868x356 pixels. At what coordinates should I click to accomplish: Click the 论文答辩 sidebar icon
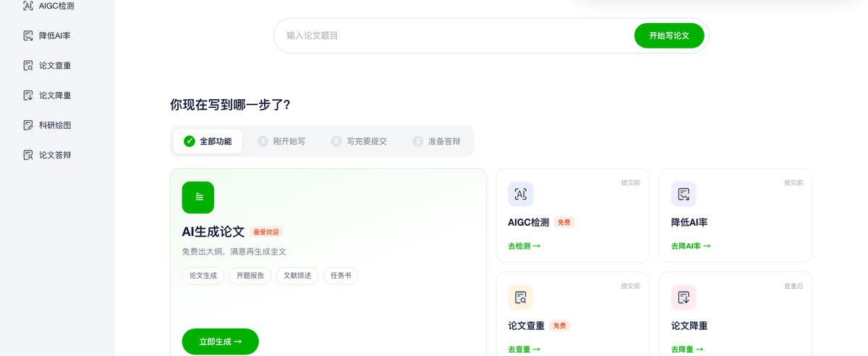coord(28,155)
